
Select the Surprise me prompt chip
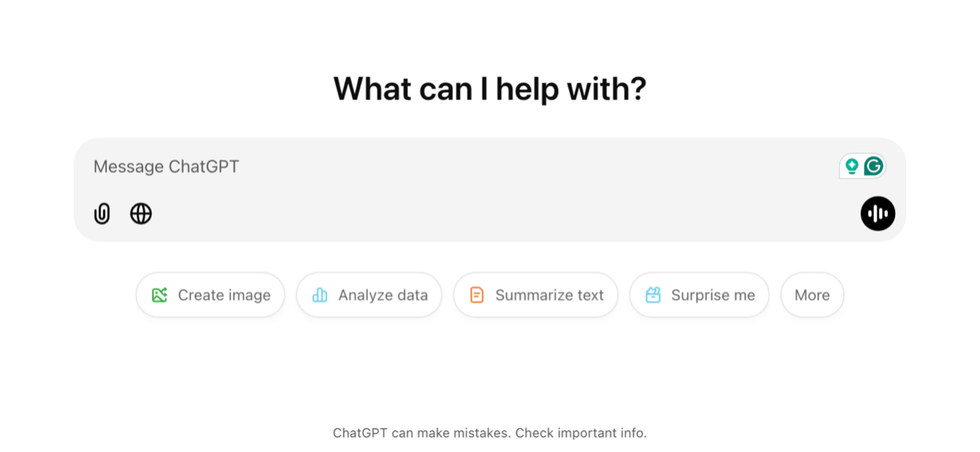699,294
